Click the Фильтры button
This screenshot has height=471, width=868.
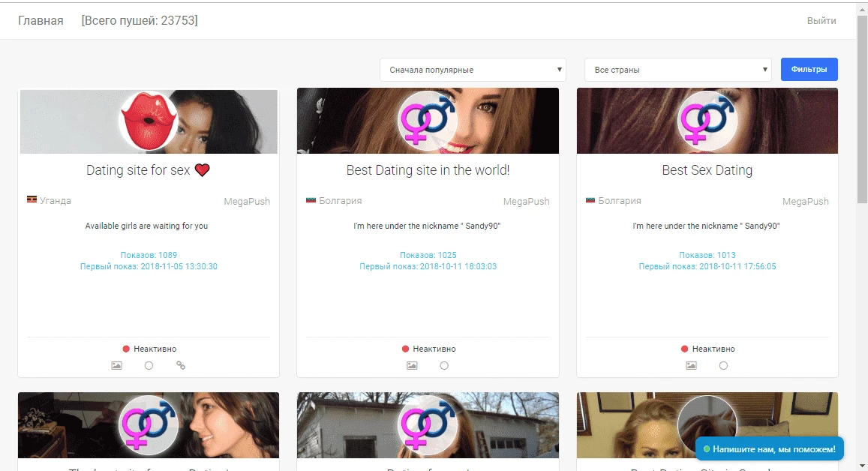click(809, 69)
